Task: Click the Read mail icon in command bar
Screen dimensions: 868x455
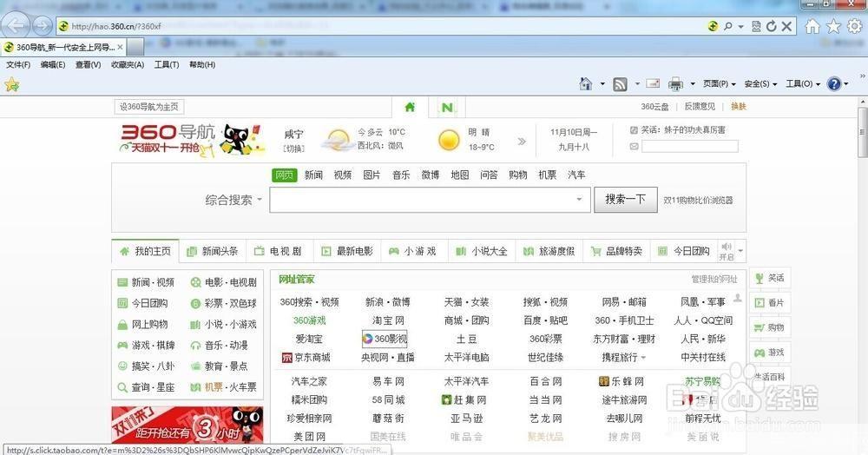Action: 654,83
